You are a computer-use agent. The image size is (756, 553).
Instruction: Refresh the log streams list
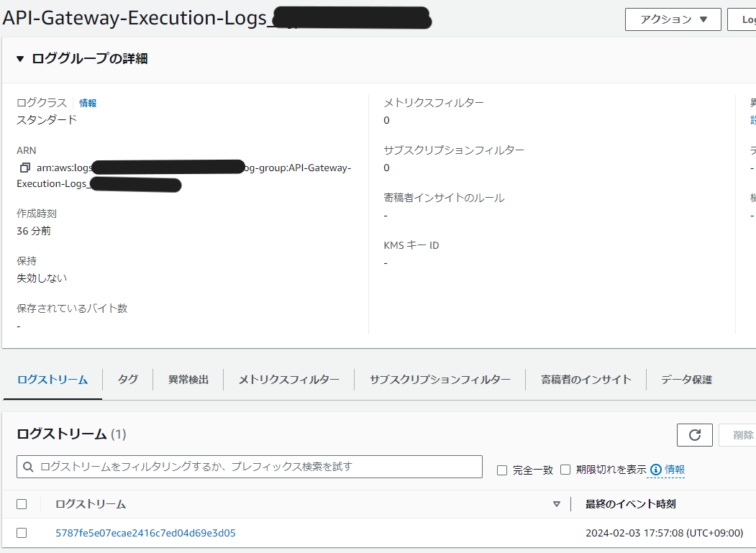(694, 434)
